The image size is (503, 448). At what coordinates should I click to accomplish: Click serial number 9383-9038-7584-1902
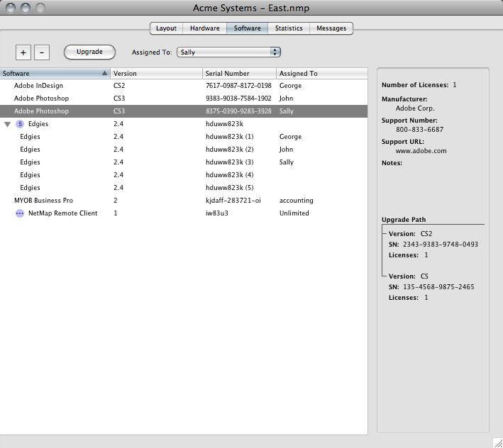238,99
